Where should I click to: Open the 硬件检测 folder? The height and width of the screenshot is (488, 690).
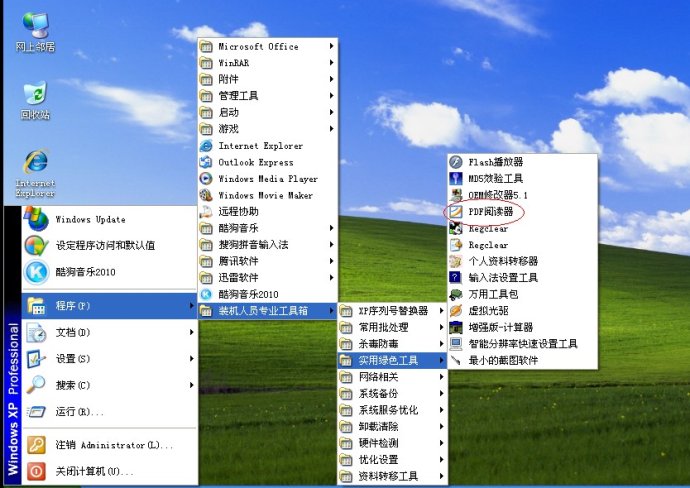pyautogui.click(x=392, y=443)
